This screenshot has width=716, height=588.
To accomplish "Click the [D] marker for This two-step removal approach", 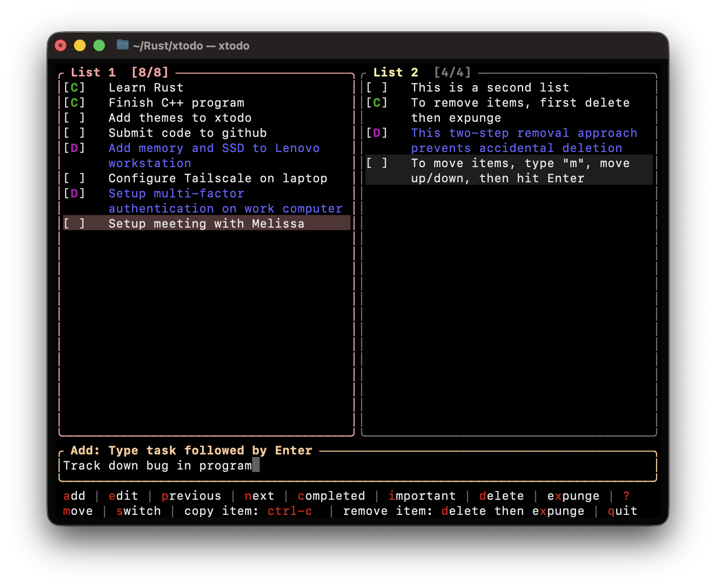I will [x=377, y=133].
